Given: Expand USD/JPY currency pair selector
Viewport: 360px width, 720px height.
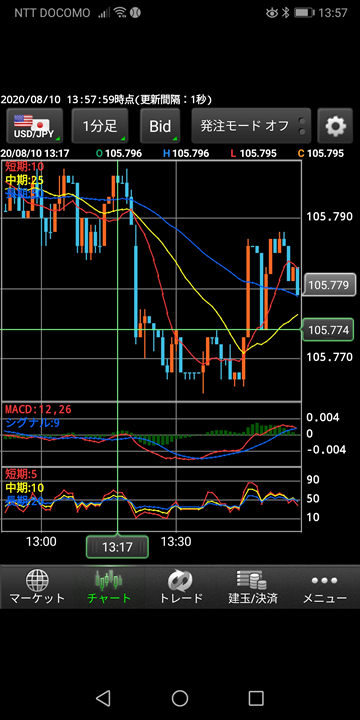Looking at the screenshot, I should click(34, 126).
